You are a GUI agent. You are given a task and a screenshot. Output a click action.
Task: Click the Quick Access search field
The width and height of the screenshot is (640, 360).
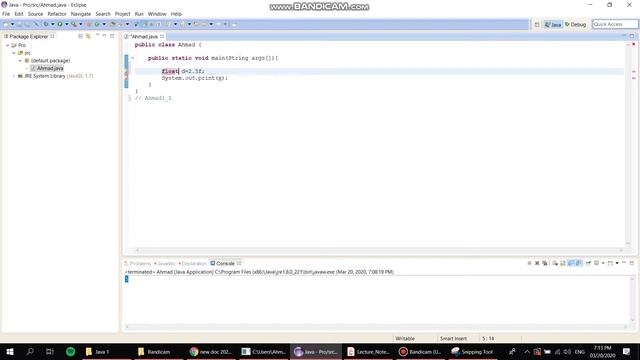coord(615,24)
